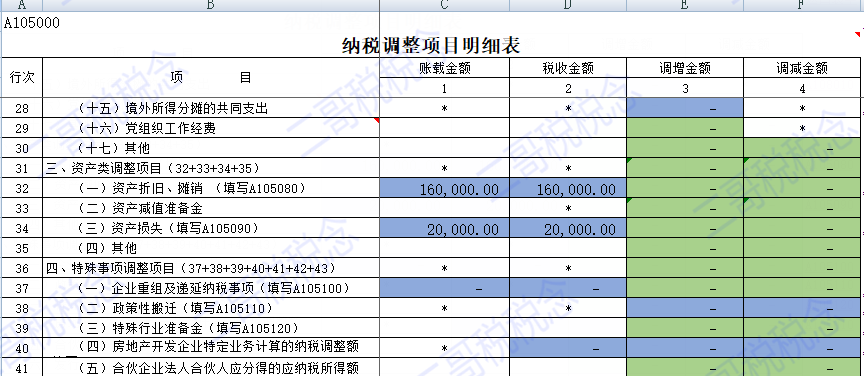
Task: Select row 32 税收金额 cell 160,000.00
Action: [x=568, y=188]
